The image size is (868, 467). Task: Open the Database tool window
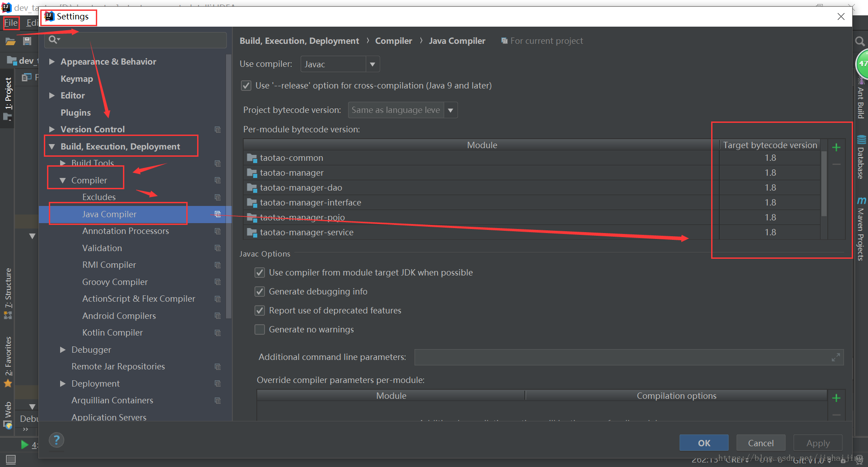[x=861, y=157]
